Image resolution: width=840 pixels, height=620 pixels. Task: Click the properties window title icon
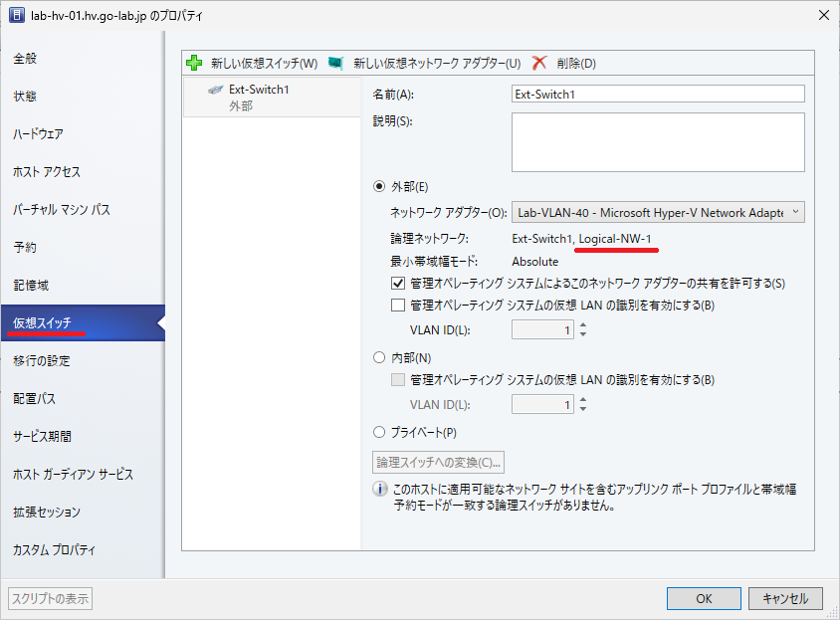point(17,15)
